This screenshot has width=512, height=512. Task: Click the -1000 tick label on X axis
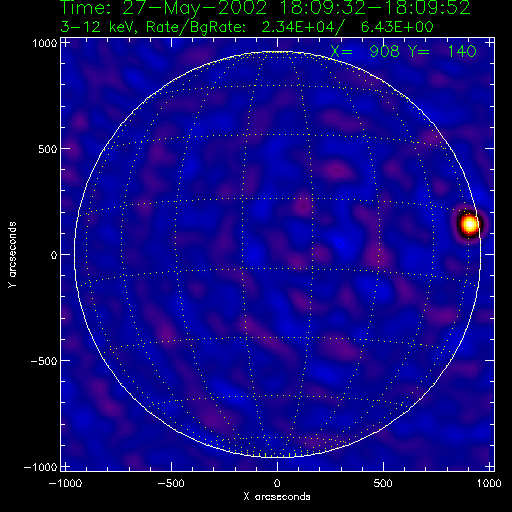[65, 483]
